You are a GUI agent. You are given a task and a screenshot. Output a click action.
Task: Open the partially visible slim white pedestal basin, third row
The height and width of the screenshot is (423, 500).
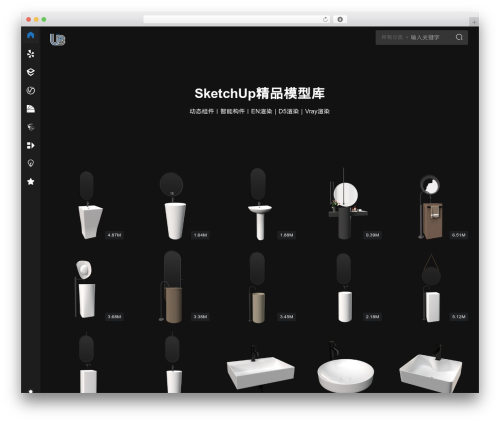point(173,363)
